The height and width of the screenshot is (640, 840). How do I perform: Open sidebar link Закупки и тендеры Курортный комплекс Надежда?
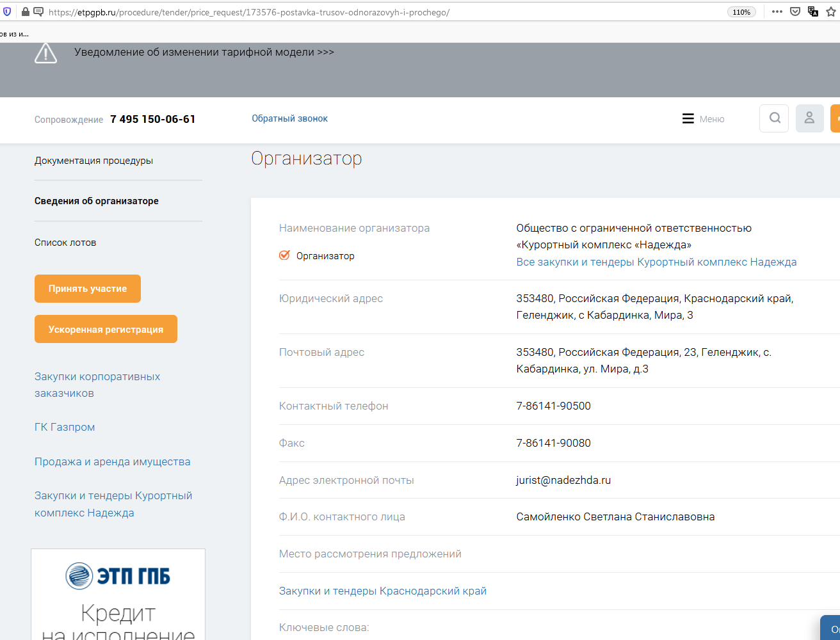[x=113, y=504]
